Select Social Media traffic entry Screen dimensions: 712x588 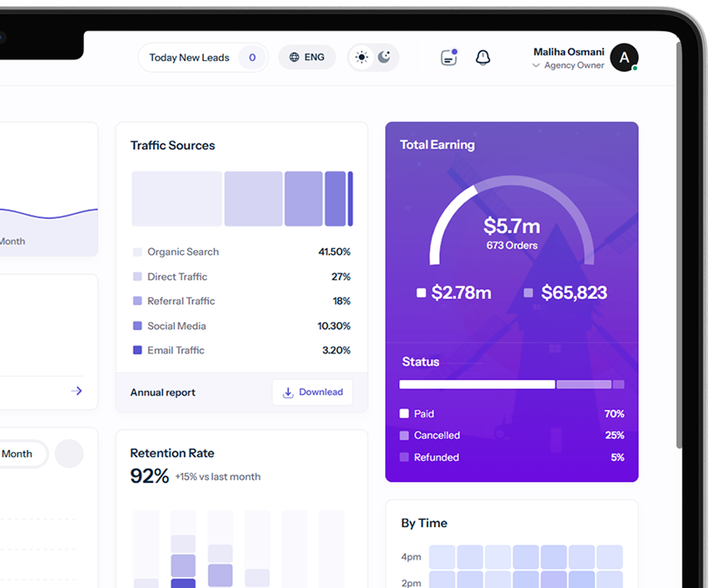177,326
